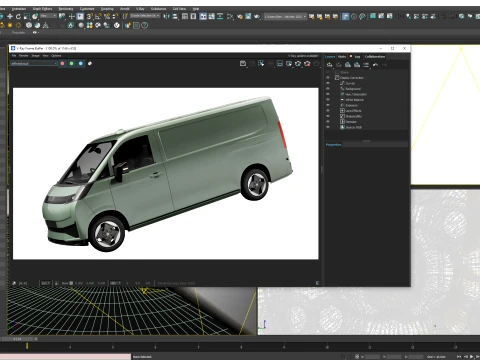The height and width of the screenshot is (360, 480).
Task: Toggle the red channel button in Frame Buffer
Action: point(62,63)
